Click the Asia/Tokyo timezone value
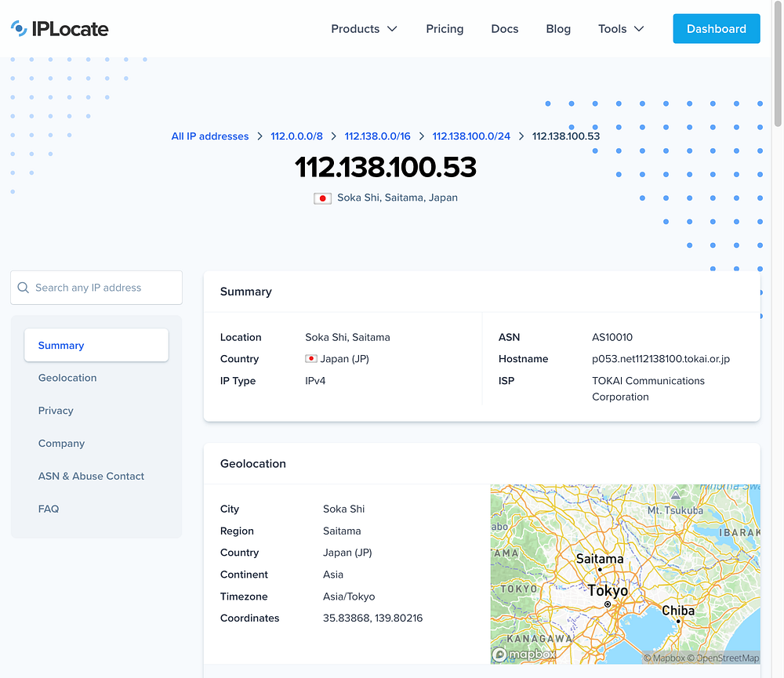784x678 pixels. (x=349, y=596)
